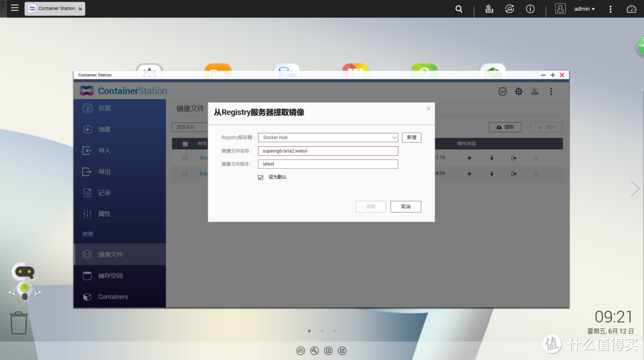Click the dialog 提取 pull button
The image size is (644, 360).
[370, 207]
